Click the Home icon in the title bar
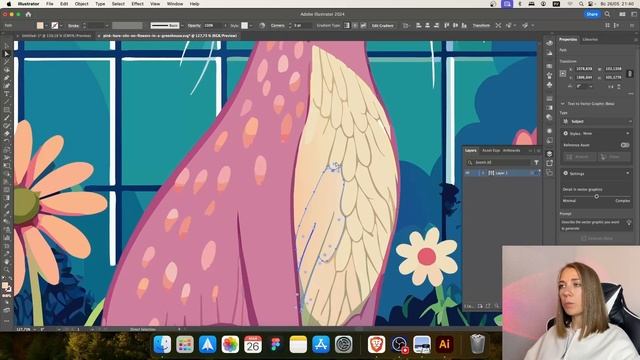Viewport: 640px width, 360px height. [28, 14]
